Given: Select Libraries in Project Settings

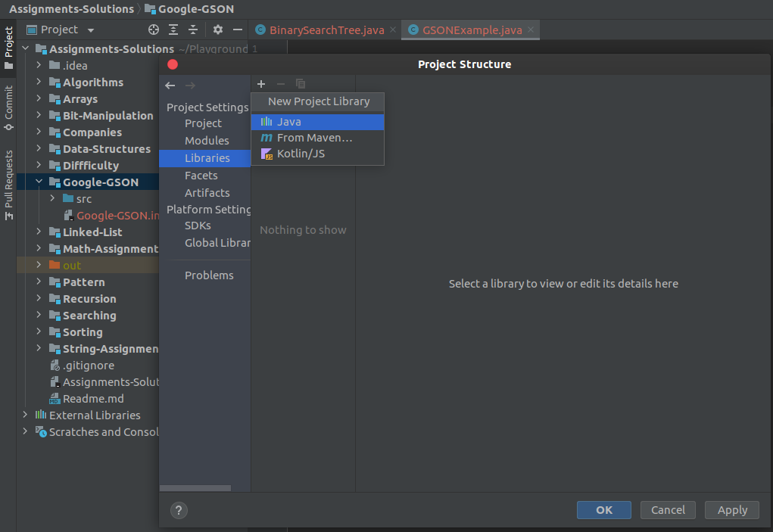Looking at the screenshot, I should pos(204,158).
